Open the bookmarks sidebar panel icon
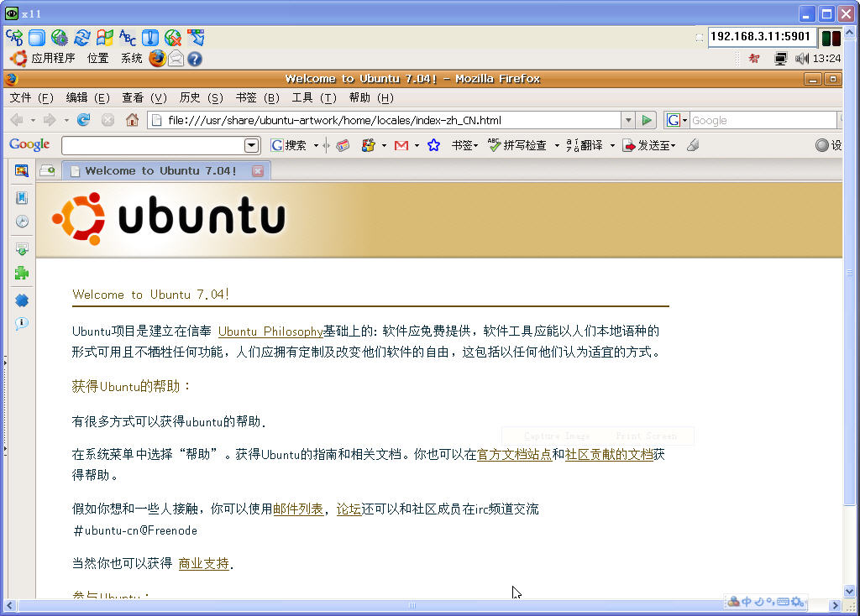The height and width of the screenshot is (616, 860). click(21, 198)
